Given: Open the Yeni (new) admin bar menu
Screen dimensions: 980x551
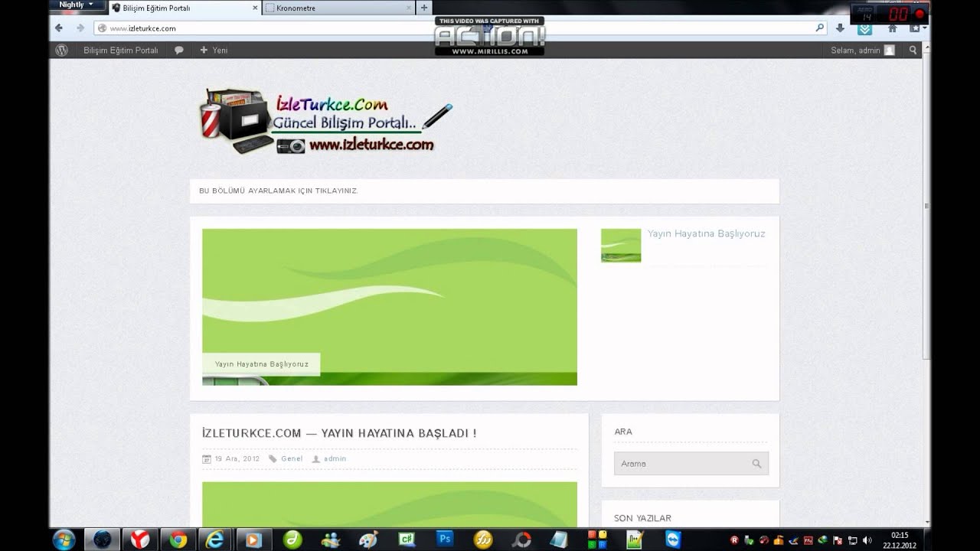Looking at the screenshot, I should coord(214,50).
